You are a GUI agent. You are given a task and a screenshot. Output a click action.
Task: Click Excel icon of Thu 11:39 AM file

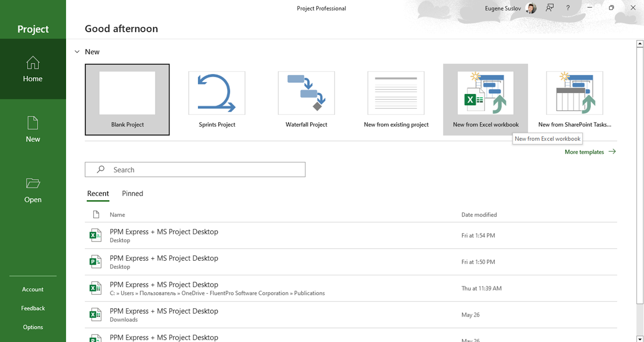point(95,288)
